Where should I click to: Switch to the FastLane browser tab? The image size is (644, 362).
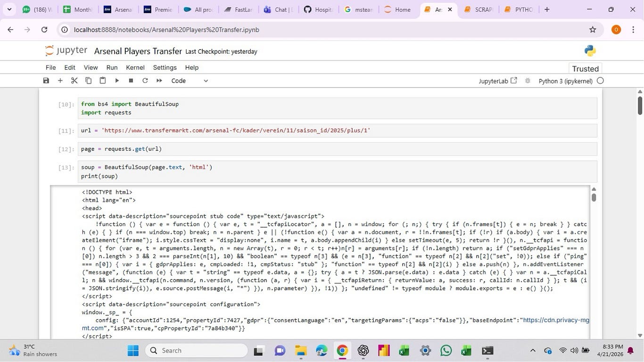point(238,9)
